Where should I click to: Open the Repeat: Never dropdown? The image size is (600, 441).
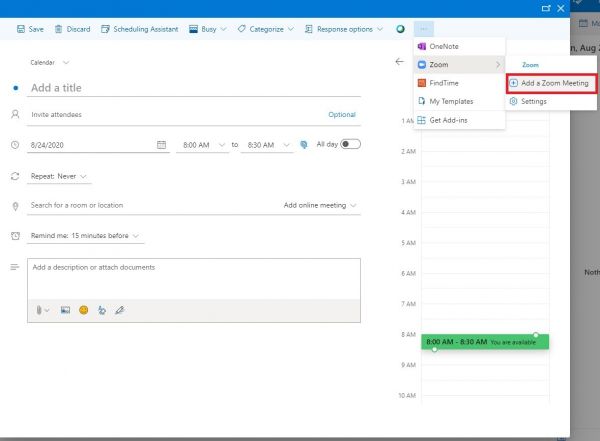pos(60,176)
